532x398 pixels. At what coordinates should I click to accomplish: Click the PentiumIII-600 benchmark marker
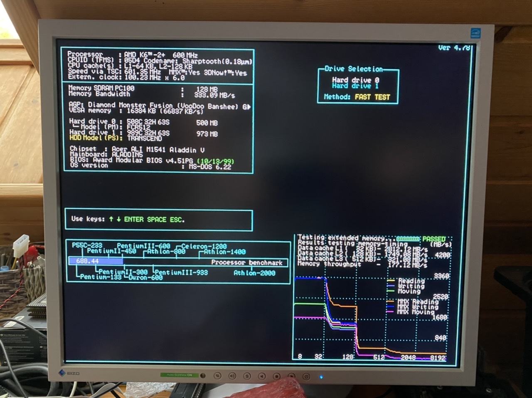(143, 246)
